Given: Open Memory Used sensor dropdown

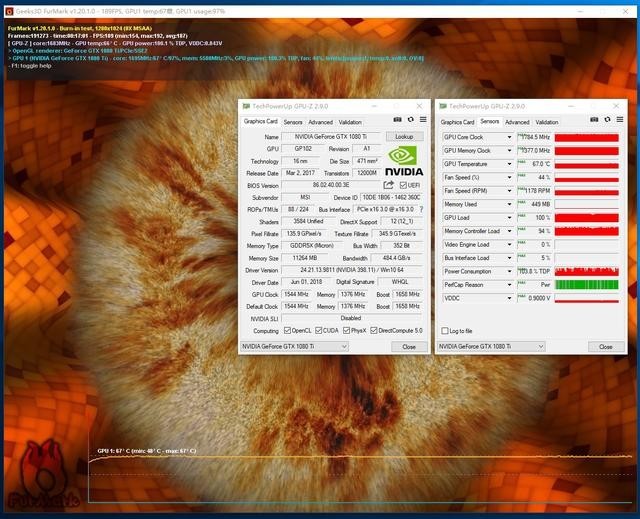Looking at the screenshot, I should (x=509, y=204).
